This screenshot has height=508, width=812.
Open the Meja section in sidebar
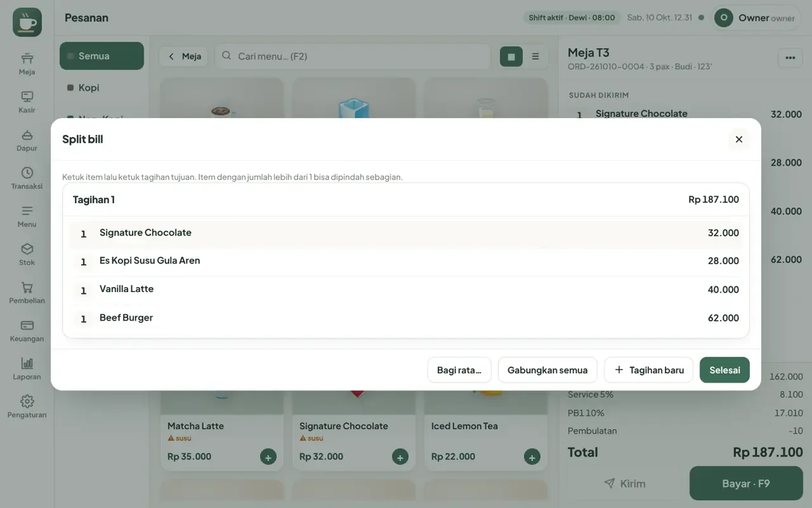27,63
